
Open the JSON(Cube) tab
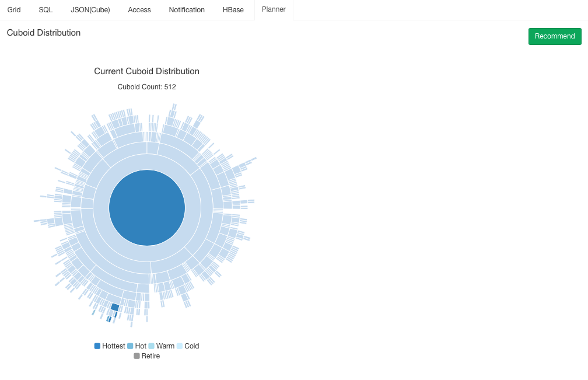coord(90,10)
